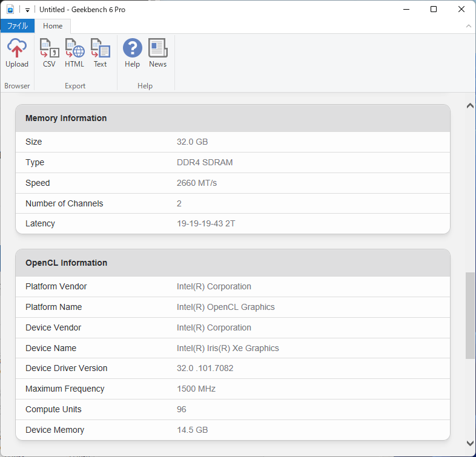Select the OpenCL Information section header
Image resolution: width=476 pixels, height=457 pixels.
pos(66,263)
